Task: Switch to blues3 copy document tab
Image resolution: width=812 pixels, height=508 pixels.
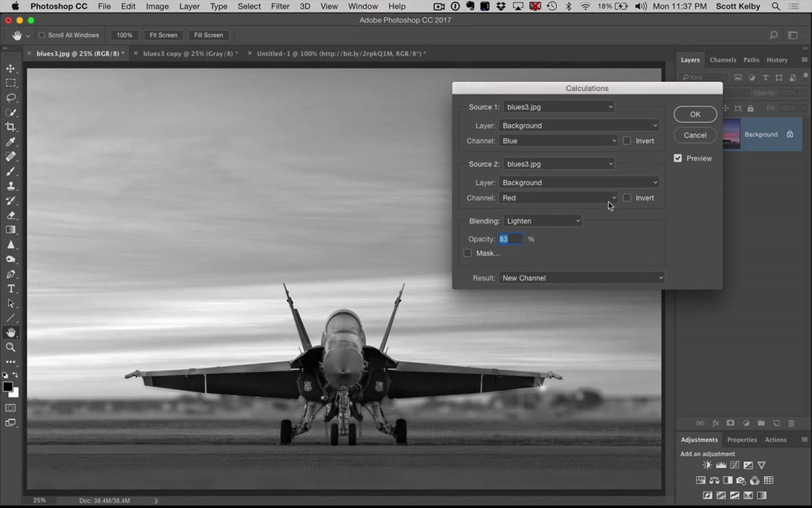Action: click(x=189, y=53)
